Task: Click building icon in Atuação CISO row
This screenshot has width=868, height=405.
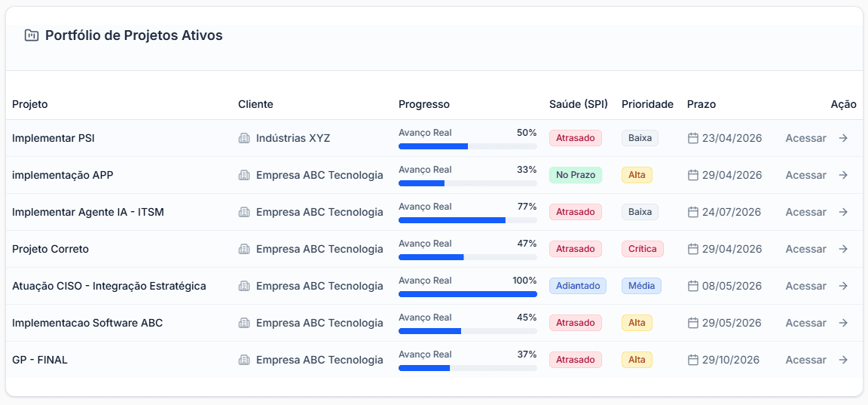Action: click(244, 286)
